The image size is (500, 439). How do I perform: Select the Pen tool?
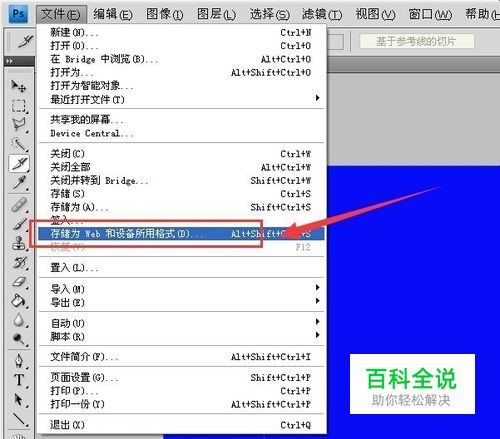tap(19, 361)
